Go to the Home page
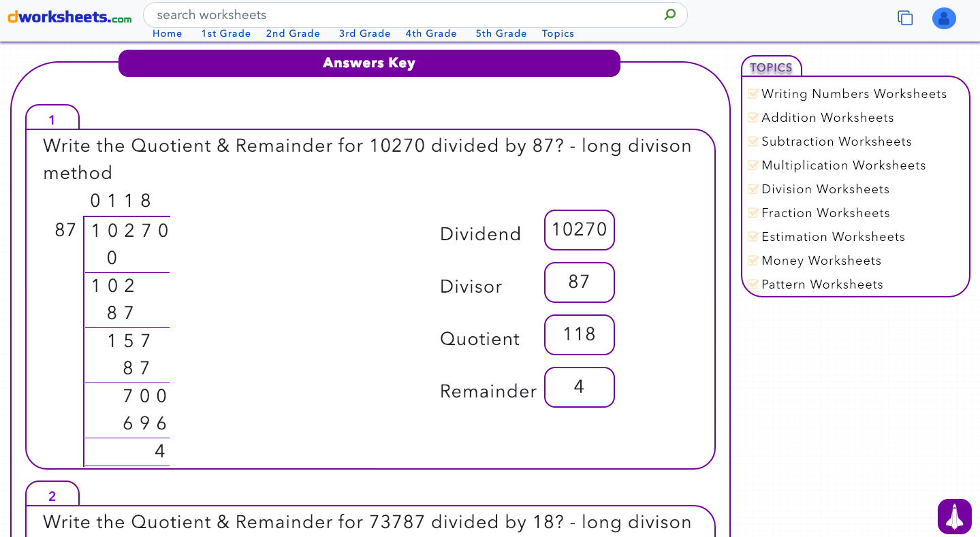The width and height of the screenshot is (980, 537). [x=167, y=33]
